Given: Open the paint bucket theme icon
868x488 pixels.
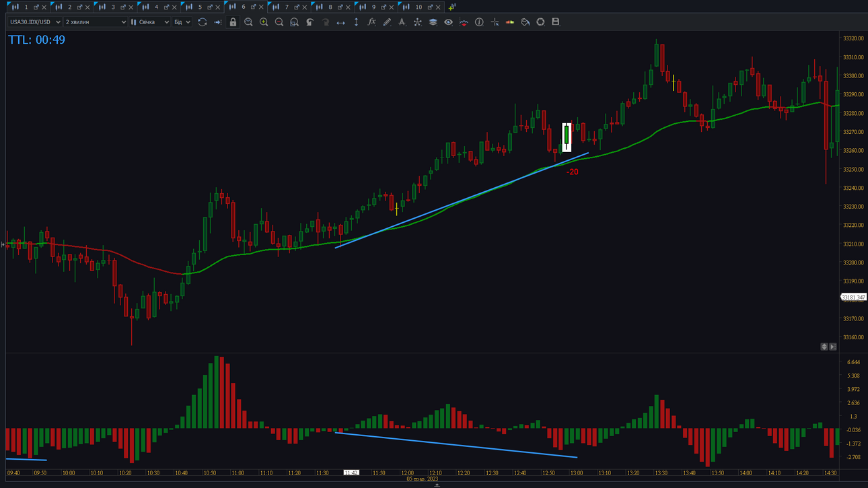Looking at the screenshot, I should [525, 22].
